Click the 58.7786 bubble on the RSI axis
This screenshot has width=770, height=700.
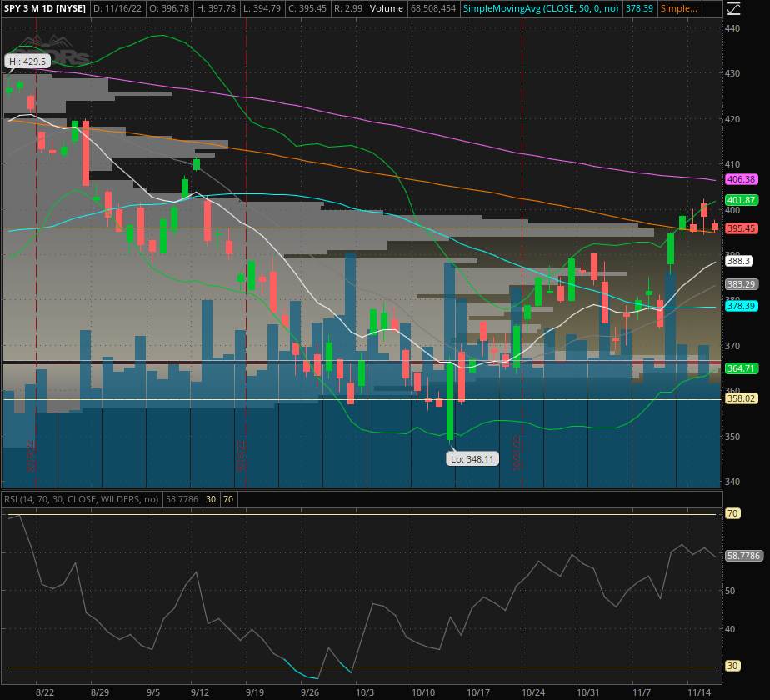click(743, 556)
